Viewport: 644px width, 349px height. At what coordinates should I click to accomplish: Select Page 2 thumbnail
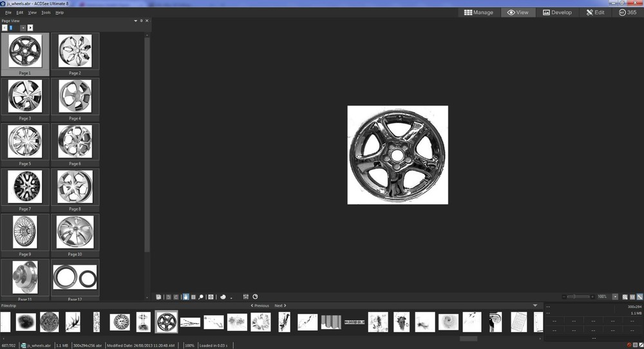pyautogui.click(x=75, y=54)
